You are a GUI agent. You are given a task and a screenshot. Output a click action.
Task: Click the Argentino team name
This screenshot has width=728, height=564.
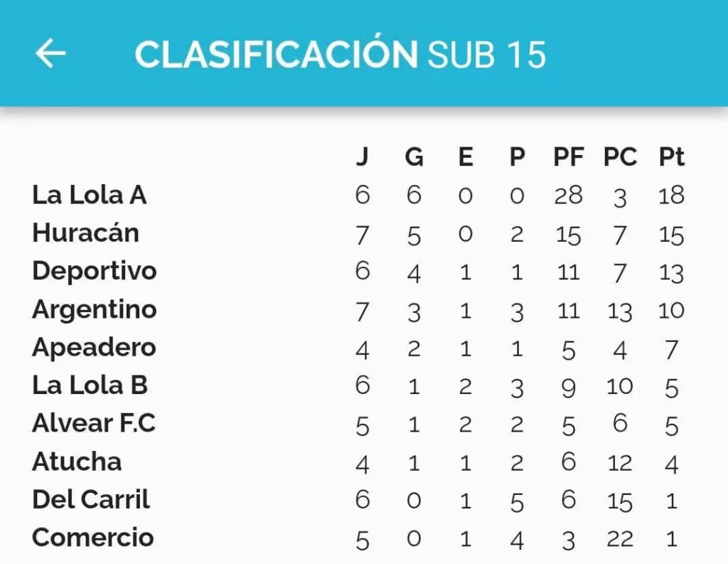point(95,309)
